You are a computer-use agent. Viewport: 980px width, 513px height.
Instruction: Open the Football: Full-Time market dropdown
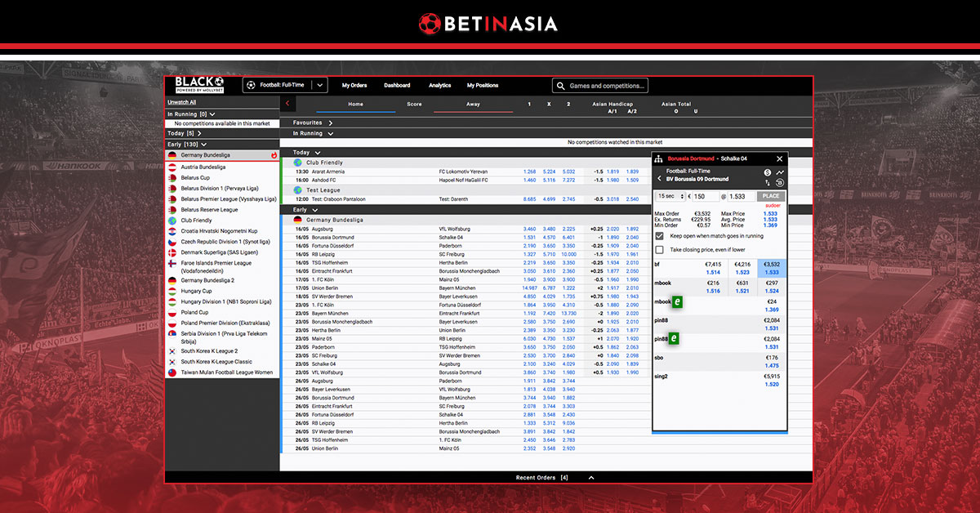click(318, 84)
